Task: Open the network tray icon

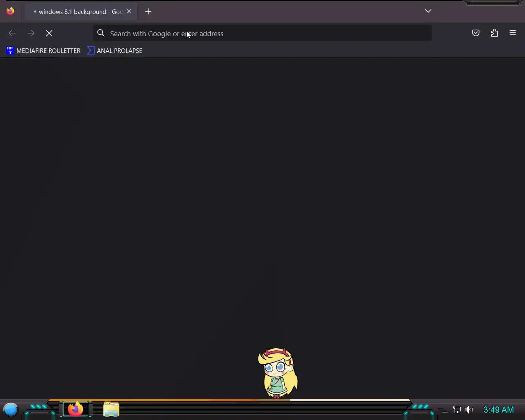Action: 457,410
